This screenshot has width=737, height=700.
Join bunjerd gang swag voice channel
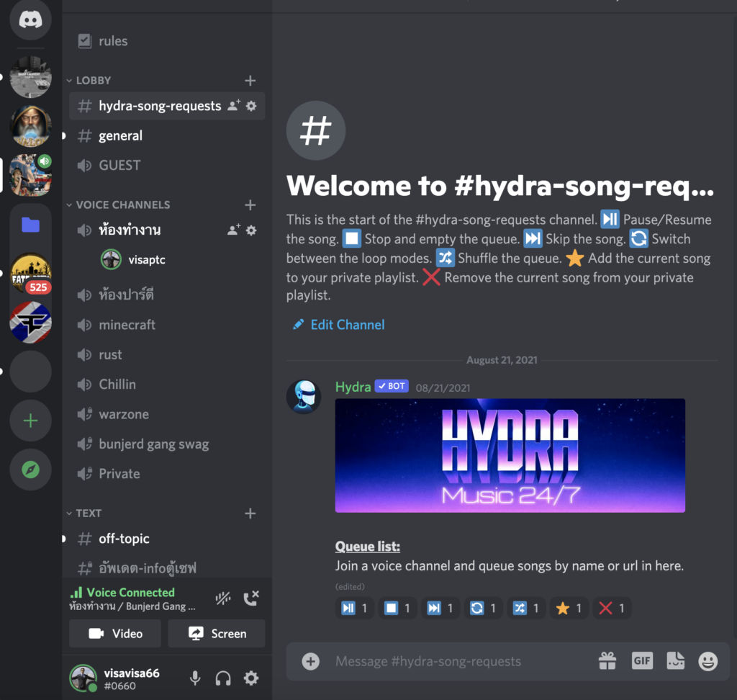click(167, 444)
